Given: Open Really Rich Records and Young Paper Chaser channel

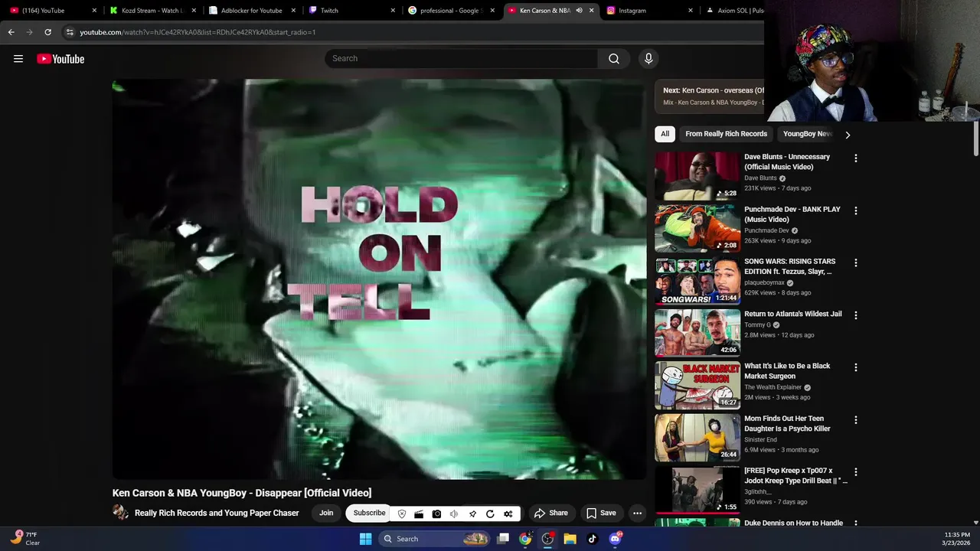Looking at the screenshot, I should coord(217,513).
